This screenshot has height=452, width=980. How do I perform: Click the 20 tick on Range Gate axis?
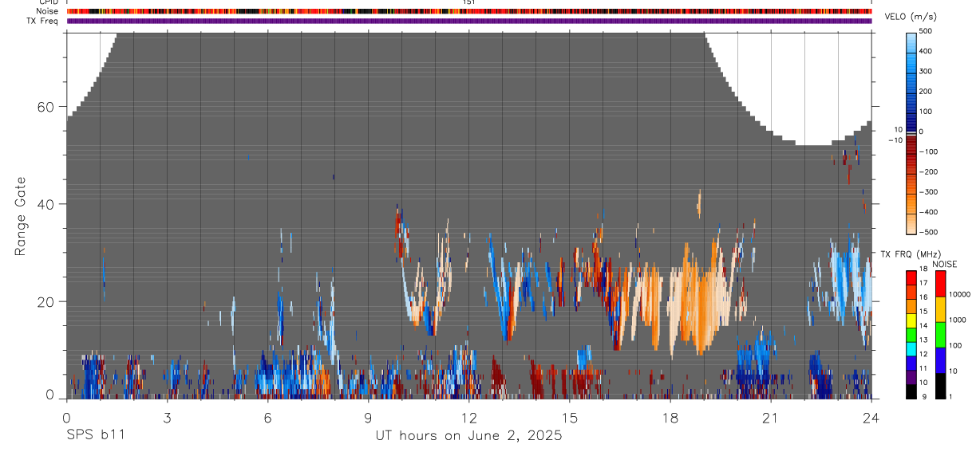[x=45, y=301]
